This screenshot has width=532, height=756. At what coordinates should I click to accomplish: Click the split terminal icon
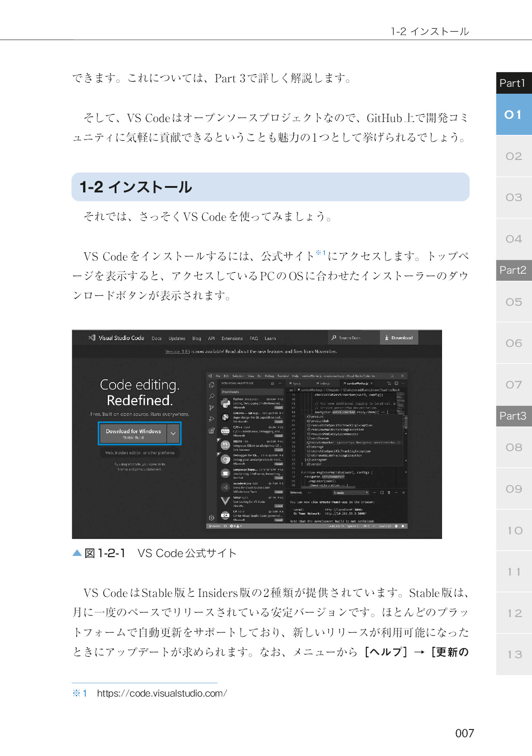tap(382, 493)
